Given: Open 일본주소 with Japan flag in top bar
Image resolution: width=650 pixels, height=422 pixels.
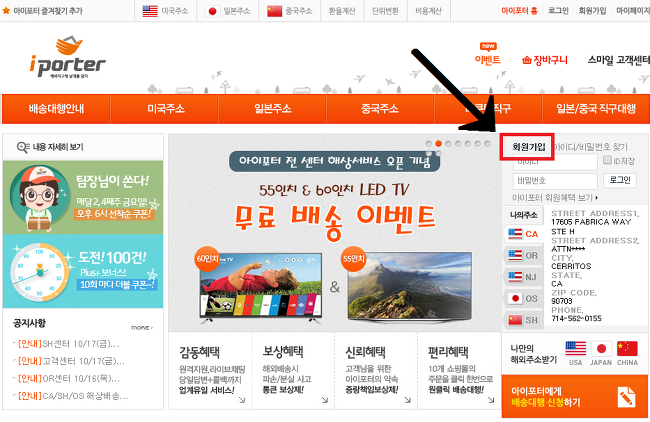Looking at the screenshot, I should click(228, 11).
